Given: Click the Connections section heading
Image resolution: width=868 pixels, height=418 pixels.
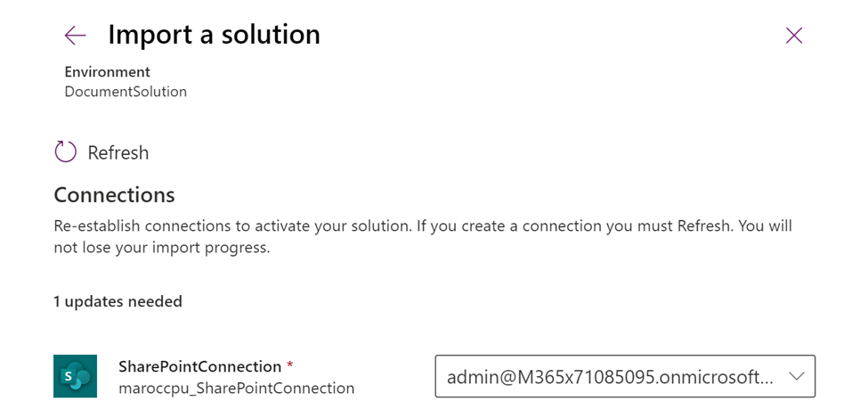Looking at the screenshot, I should (114, 194).
